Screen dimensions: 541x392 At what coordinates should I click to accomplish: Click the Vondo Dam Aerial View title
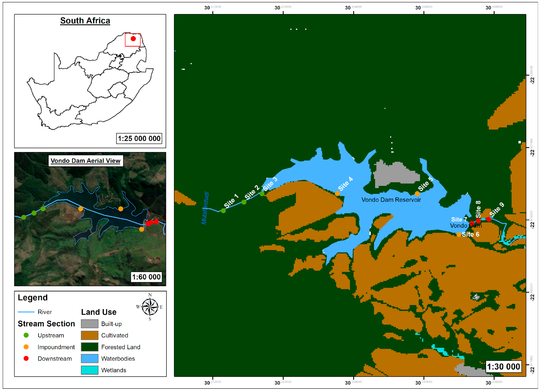[x=85, y=161]
